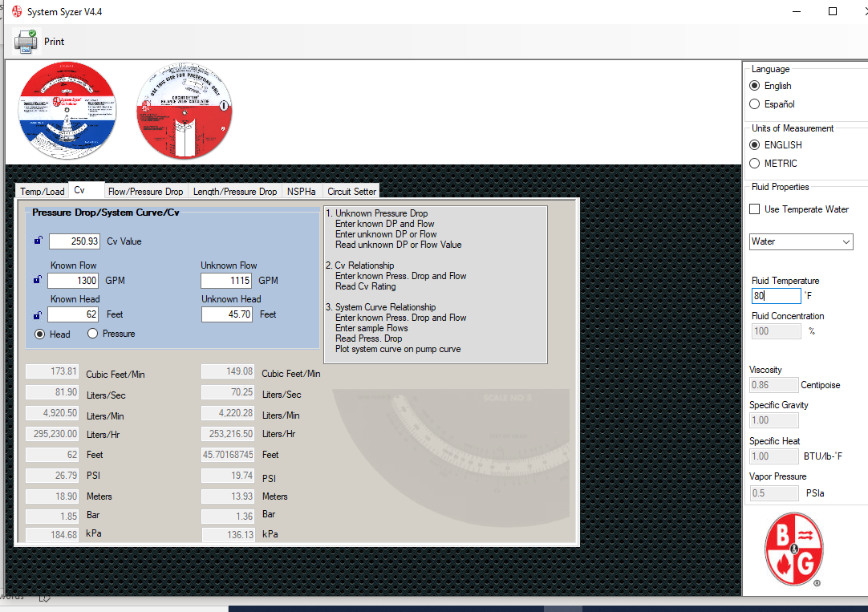Click the Print button label
This screenshot has width=868, height=612.
coord(55,42)
